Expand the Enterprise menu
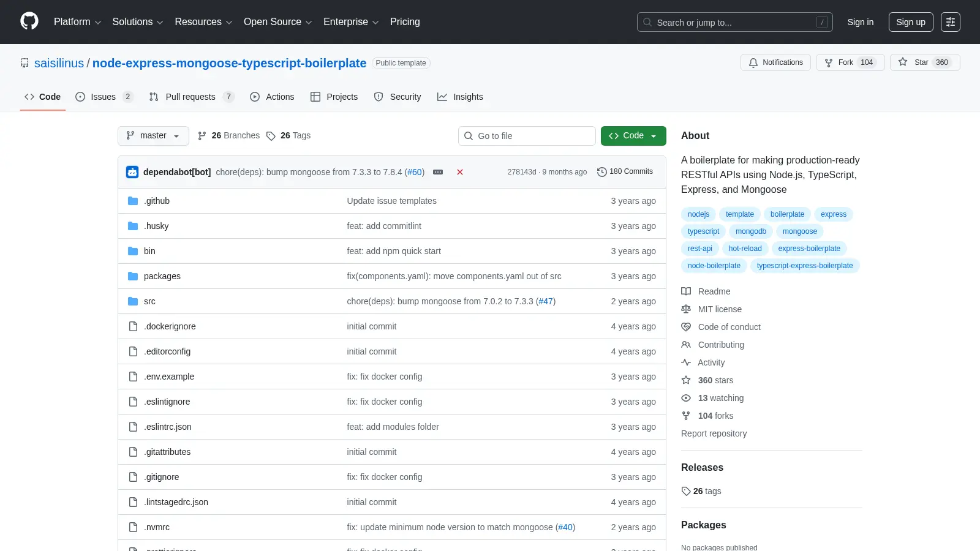 click(351, 22)
